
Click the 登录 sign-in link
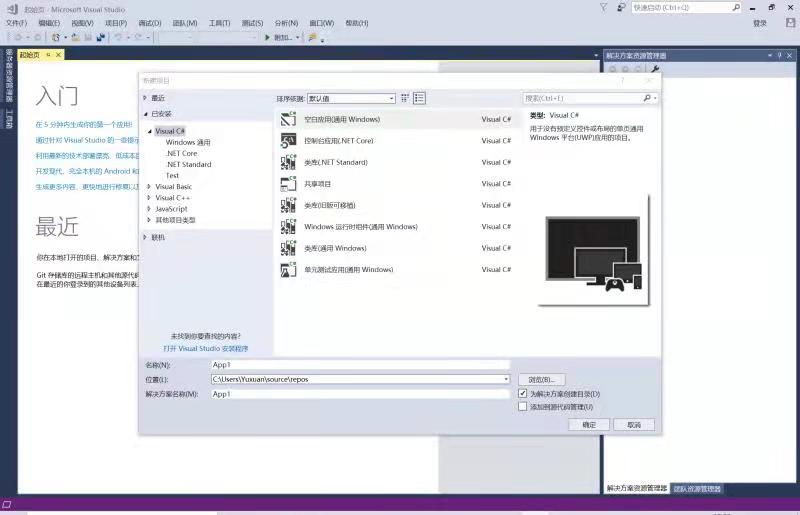[760, 23]
